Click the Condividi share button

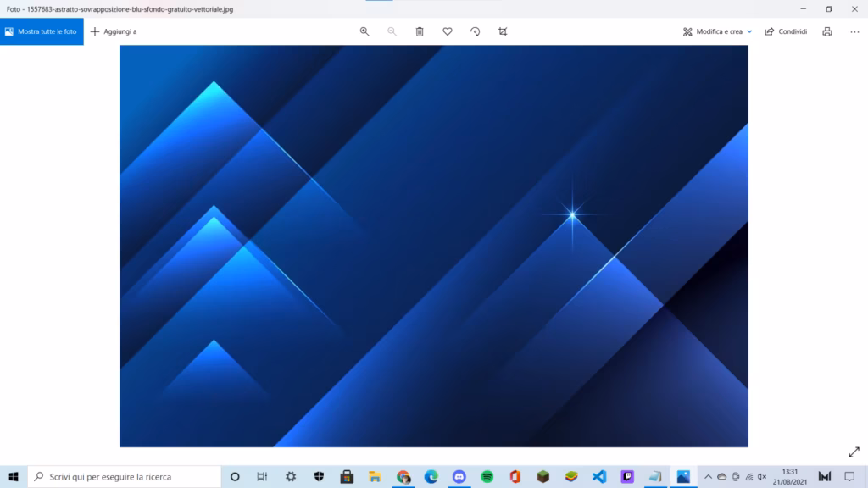tap(786, 31)
